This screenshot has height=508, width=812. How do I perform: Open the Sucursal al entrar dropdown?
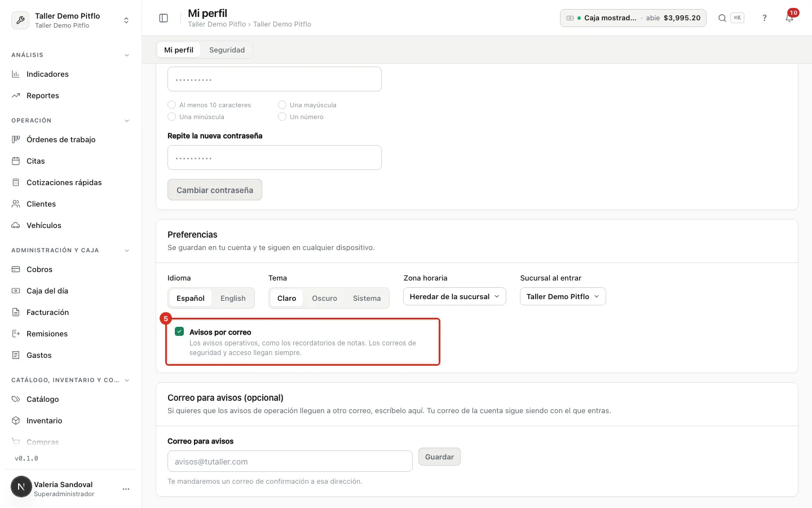pos(563,296)
